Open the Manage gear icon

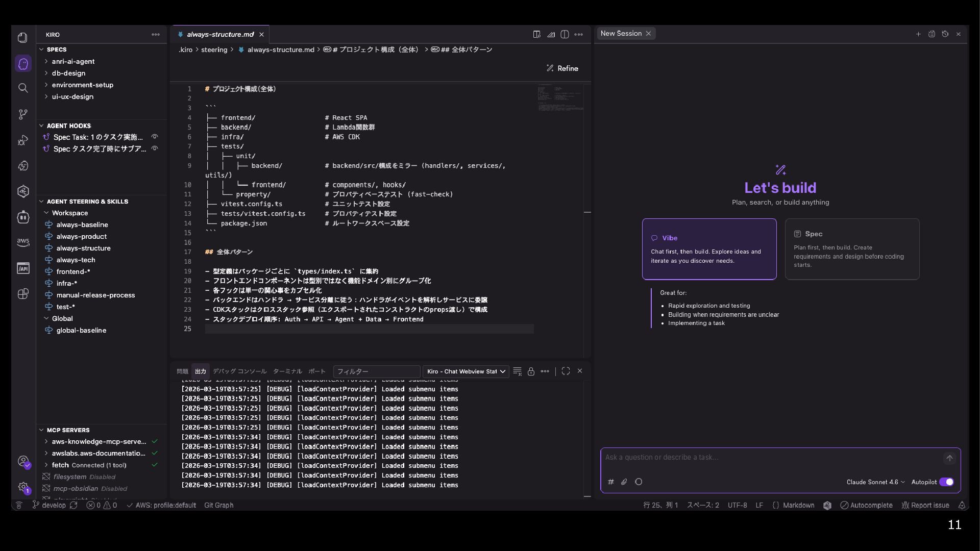[x=23, y=487]
